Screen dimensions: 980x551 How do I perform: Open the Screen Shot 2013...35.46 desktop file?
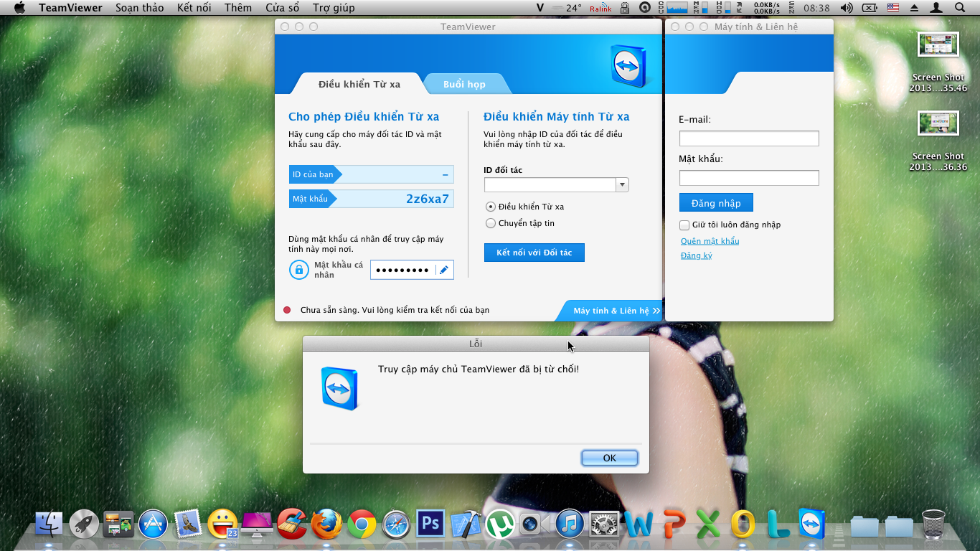point(938,62)
